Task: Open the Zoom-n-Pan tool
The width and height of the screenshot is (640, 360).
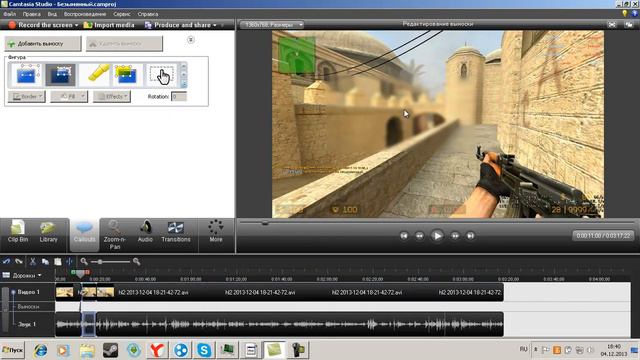Action: [115, 235]
